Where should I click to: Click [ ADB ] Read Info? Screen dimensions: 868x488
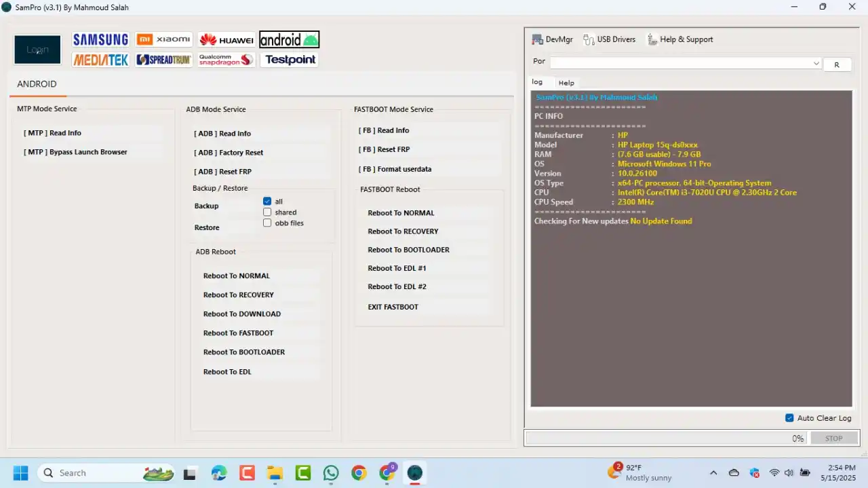[261, 134]
